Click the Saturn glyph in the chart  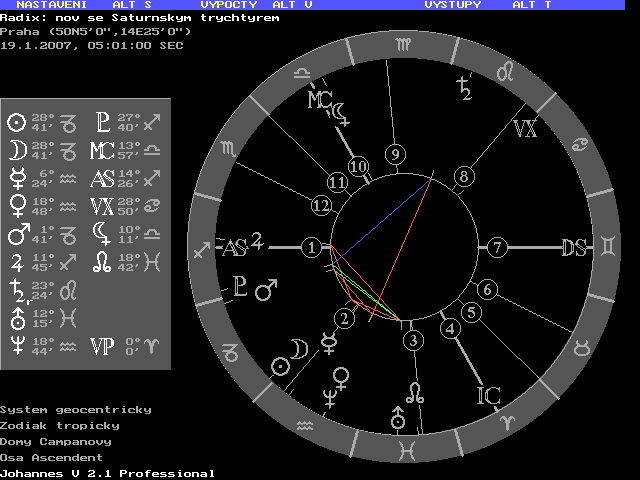tap(463, 87)
